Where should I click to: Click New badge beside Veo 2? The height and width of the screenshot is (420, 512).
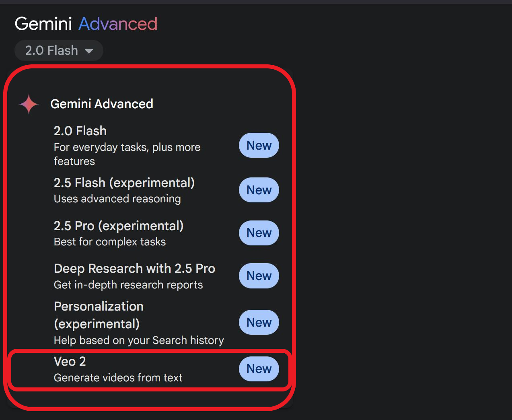tap(259, 369)
